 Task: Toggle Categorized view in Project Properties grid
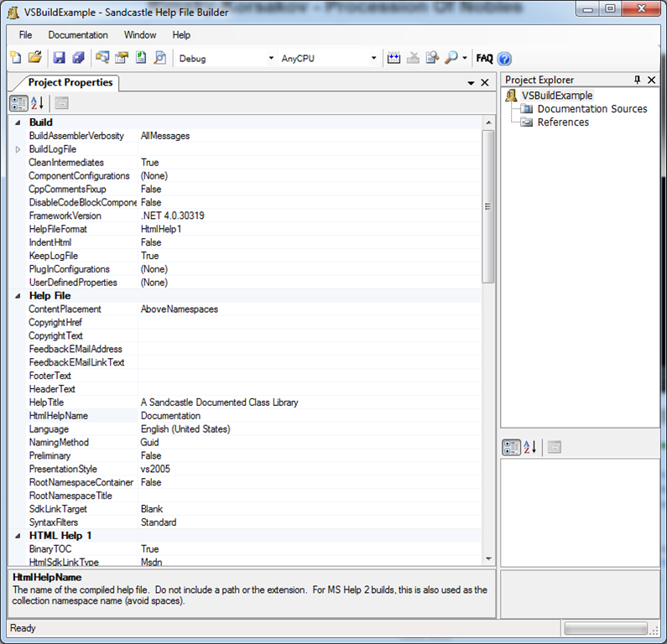[18, 103]
